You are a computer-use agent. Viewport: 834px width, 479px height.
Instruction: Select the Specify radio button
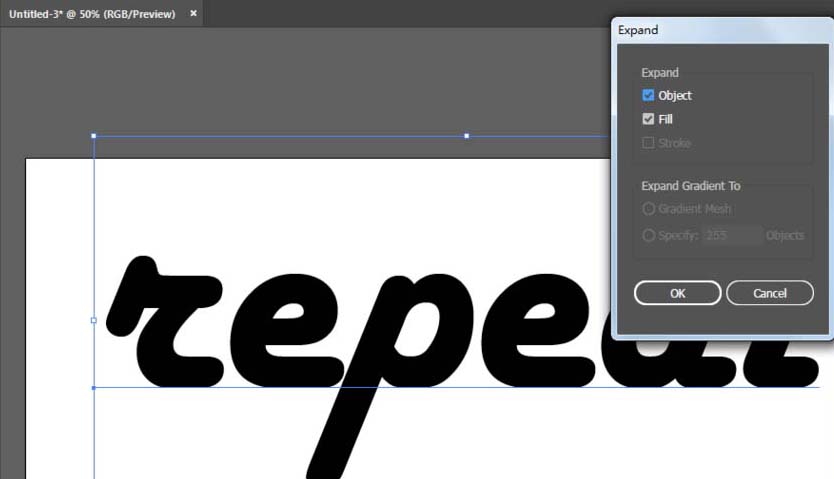tap(648, 235)
